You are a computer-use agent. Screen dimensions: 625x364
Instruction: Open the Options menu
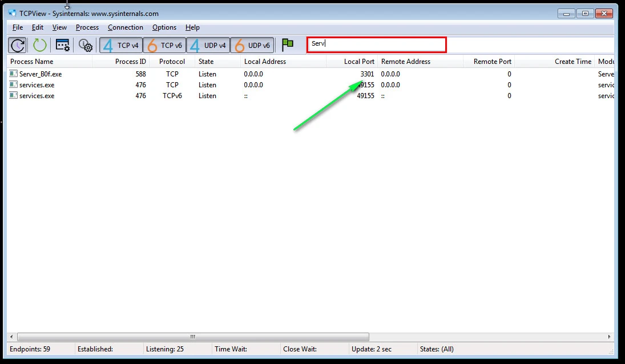164,27
